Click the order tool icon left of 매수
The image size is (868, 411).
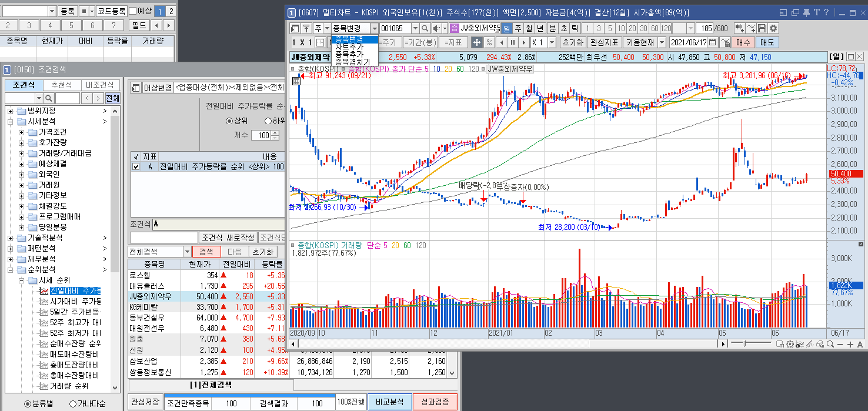tap(725, 42)
